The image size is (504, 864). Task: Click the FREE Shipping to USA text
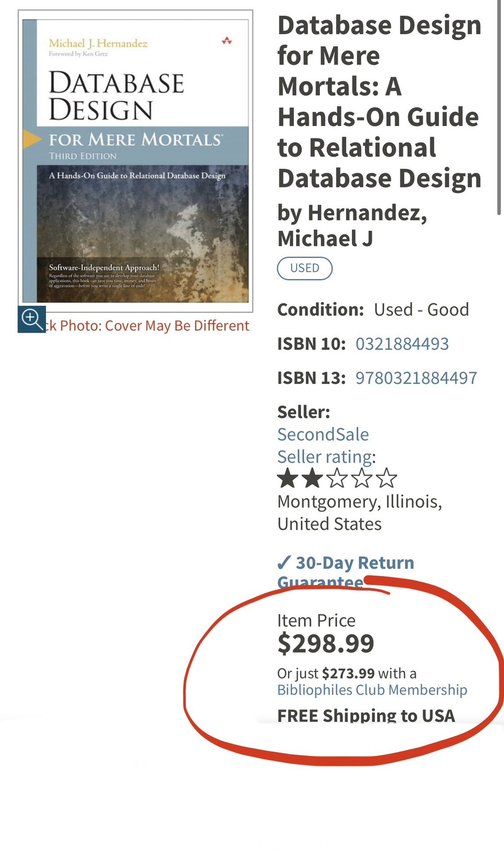pyautogui.click(x=366, y=715)
